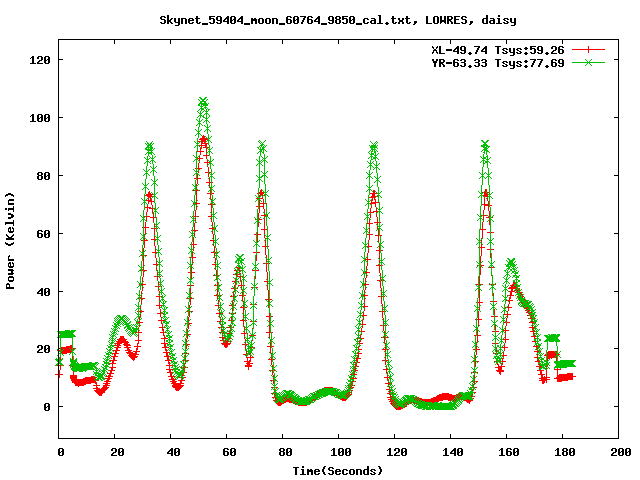Click the green peak near 112 seconds
Screen dimensions: 640x480
point(373,146)
